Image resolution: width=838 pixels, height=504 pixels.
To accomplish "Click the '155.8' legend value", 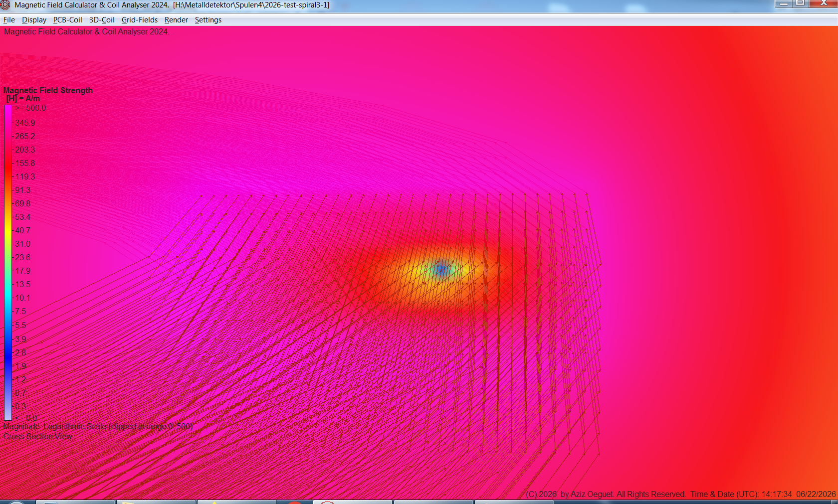I will [x=25, y=163].
